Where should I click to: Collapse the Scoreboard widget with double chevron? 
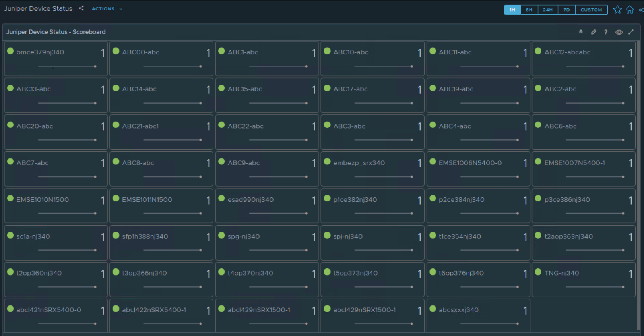pos(581,32)
